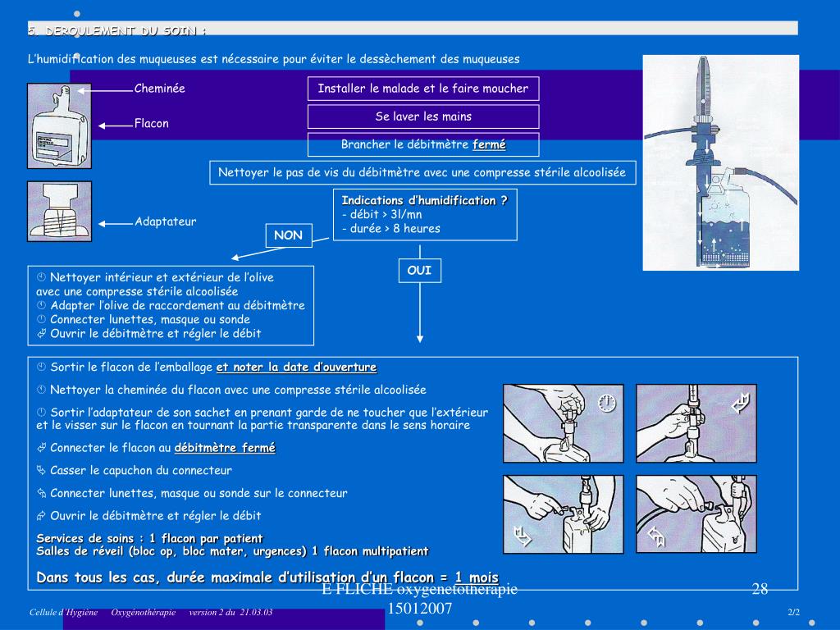840x630 pixels.
Task: Click the underlined "débitmètre fermé" in OUI steps
Action: coord(225,447)
